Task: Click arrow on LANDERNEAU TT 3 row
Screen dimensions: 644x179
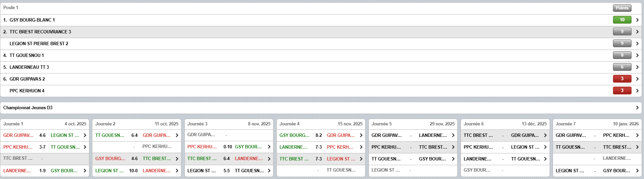Action: [x=637, y=67]
